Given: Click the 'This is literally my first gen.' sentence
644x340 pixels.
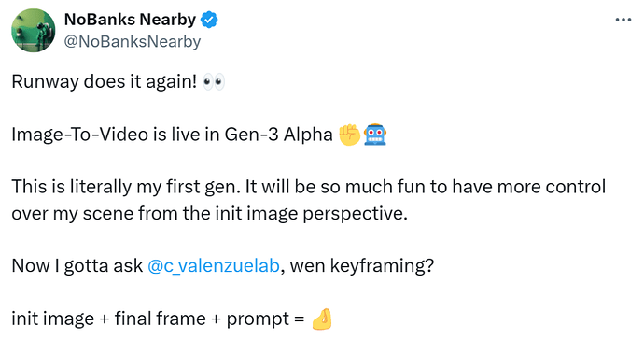Looking at the screenshot, I should click(126, 187).
